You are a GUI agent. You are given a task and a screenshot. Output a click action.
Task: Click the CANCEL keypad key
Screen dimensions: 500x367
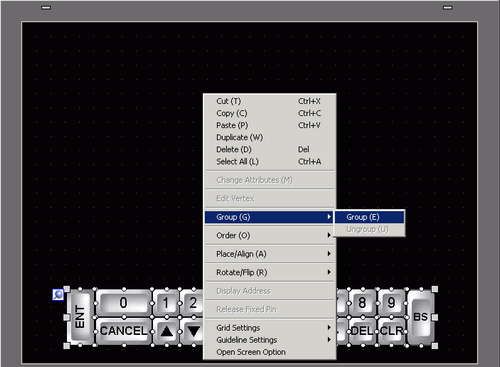[124, 331]
